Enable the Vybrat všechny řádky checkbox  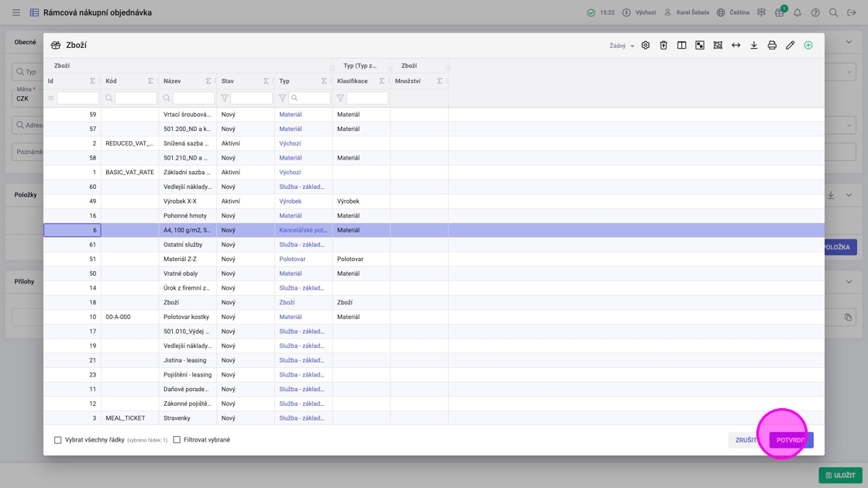(x=58, y=440)
